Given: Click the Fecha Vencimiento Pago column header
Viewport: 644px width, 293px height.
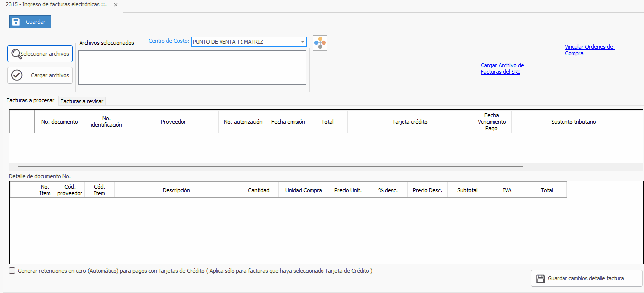Looking at the screenshot, I should coord(491,122).
